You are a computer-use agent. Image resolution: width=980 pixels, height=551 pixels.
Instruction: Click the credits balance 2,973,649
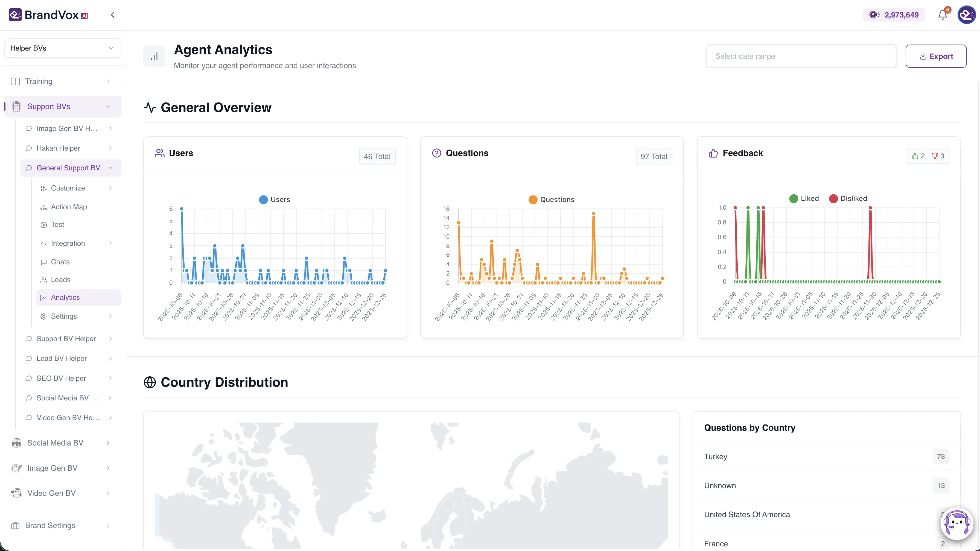[894, 15]
